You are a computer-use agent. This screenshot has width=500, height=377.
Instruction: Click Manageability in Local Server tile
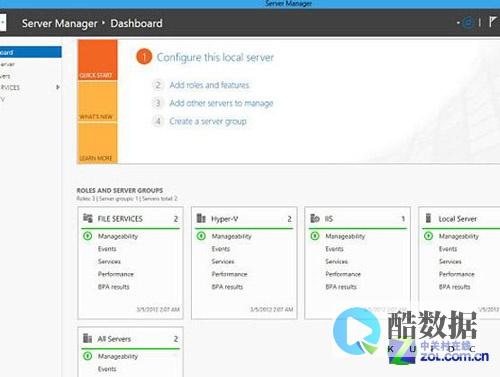[459, 236]
